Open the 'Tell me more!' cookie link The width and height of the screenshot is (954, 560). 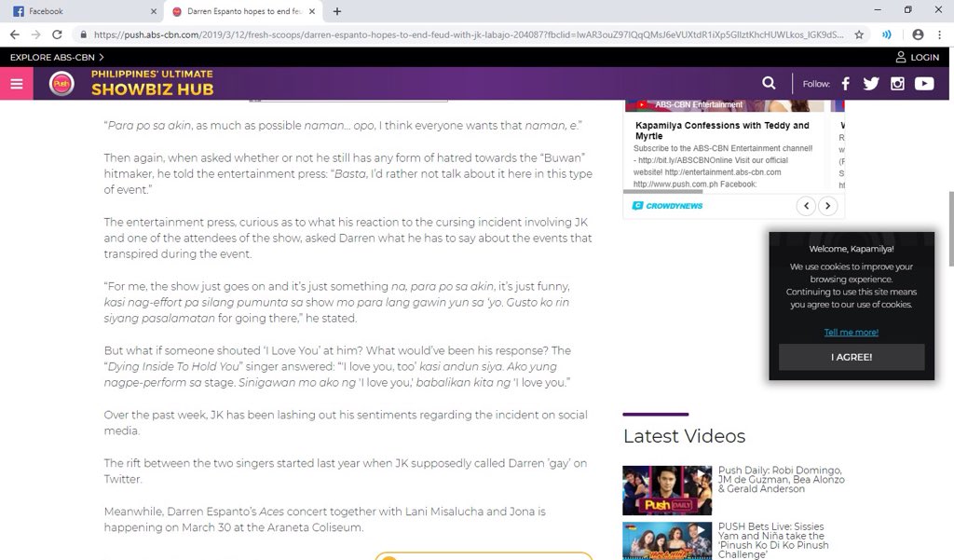[852, 333]
